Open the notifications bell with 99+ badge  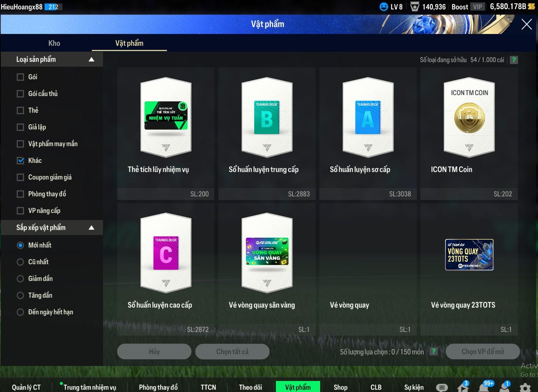click(484, 387)
